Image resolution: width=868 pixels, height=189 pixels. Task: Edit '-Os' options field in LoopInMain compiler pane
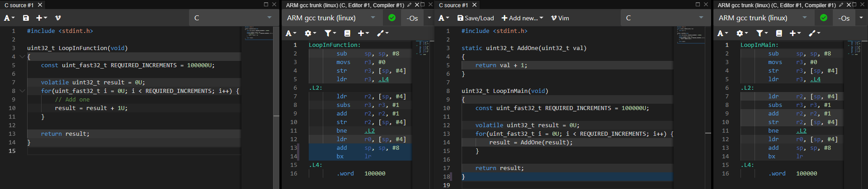pyautogui.click(x=844, y=18)
